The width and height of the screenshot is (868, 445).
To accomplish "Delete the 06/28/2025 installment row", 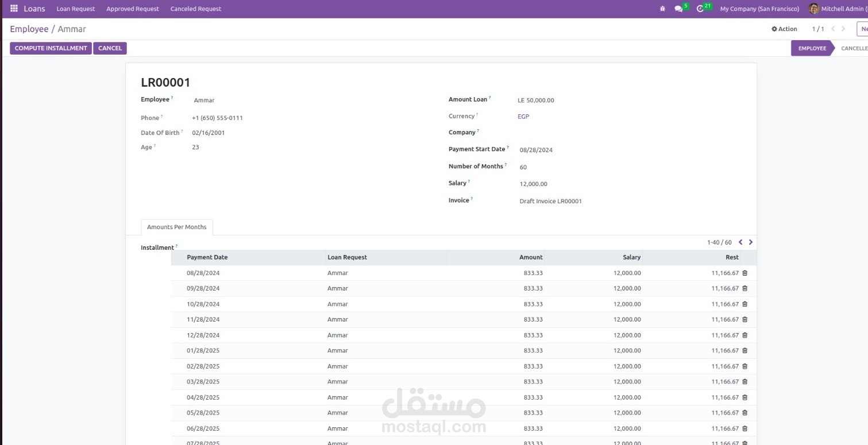I will 745,429.
